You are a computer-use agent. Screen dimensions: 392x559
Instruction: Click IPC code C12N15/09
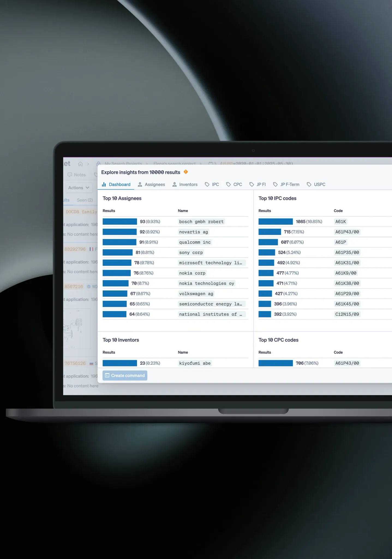[347, 314]
